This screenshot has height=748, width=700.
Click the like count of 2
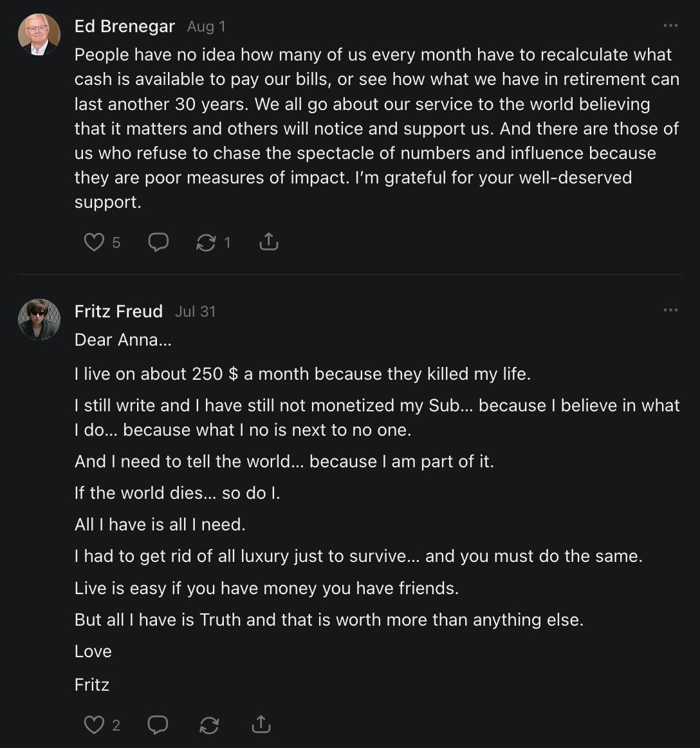click(116, 725)
